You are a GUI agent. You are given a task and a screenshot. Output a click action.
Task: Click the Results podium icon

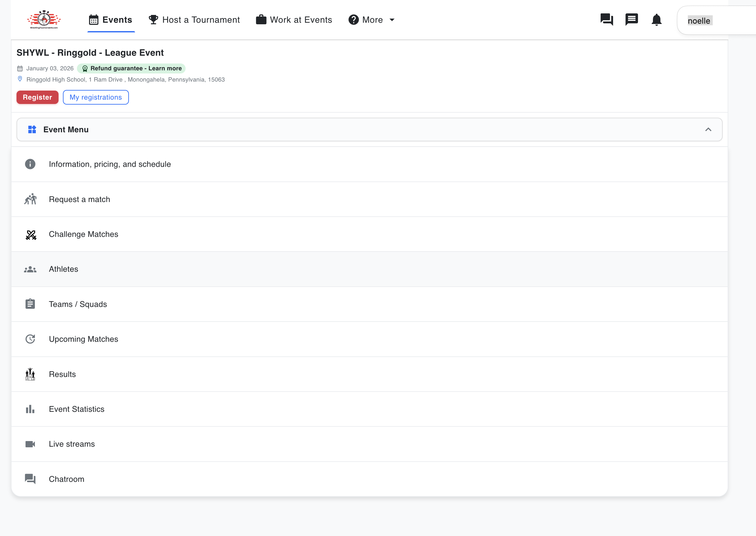30,374
